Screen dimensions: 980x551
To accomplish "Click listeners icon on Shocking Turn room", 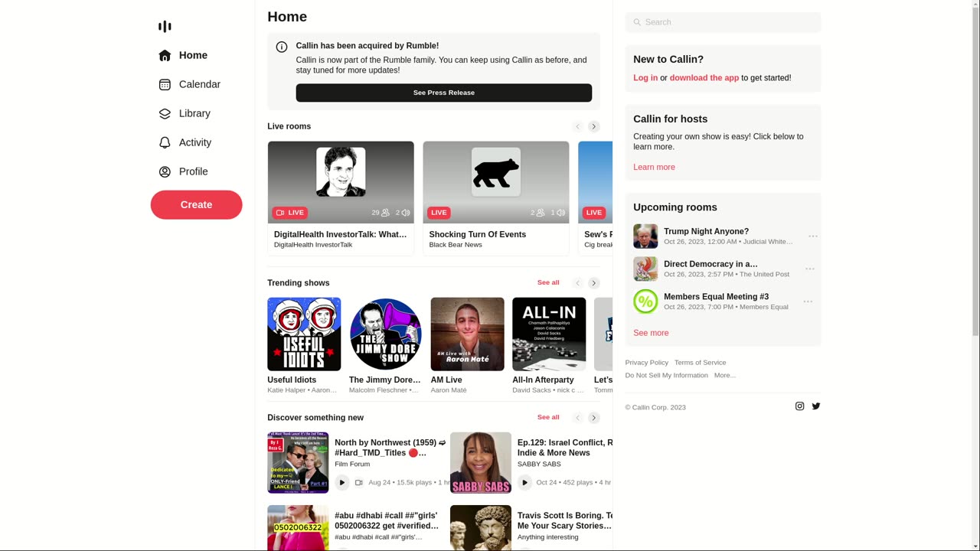I will [x=541, y=213].
